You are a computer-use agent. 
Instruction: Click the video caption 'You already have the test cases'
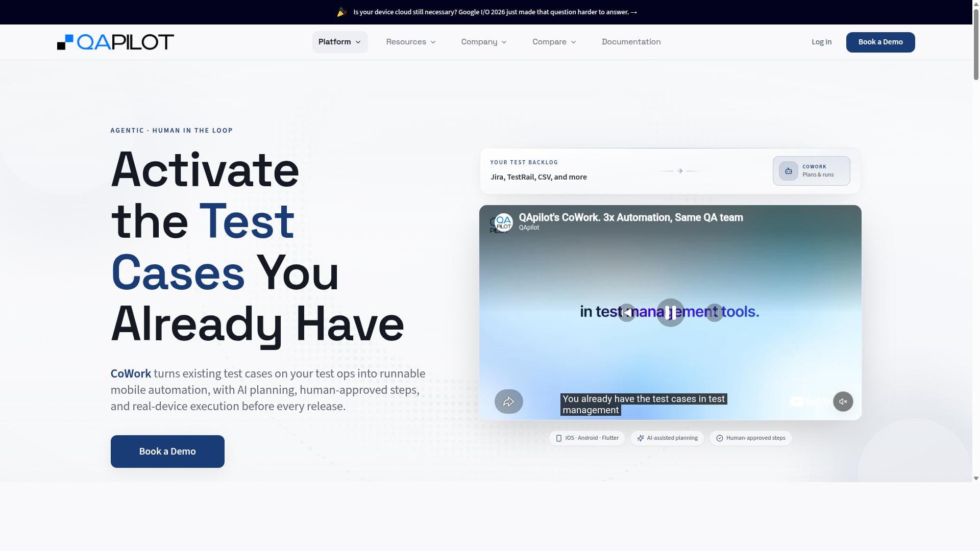point(643,405)
